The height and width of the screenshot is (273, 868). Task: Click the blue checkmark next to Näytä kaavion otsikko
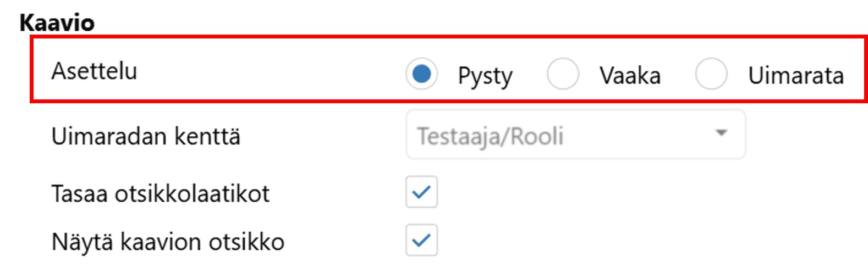pyautogui.click(x=421, y=240)
